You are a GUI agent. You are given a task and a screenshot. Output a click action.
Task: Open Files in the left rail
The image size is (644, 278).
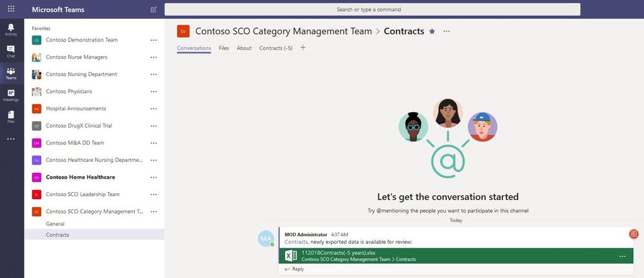tap(11, 117)
